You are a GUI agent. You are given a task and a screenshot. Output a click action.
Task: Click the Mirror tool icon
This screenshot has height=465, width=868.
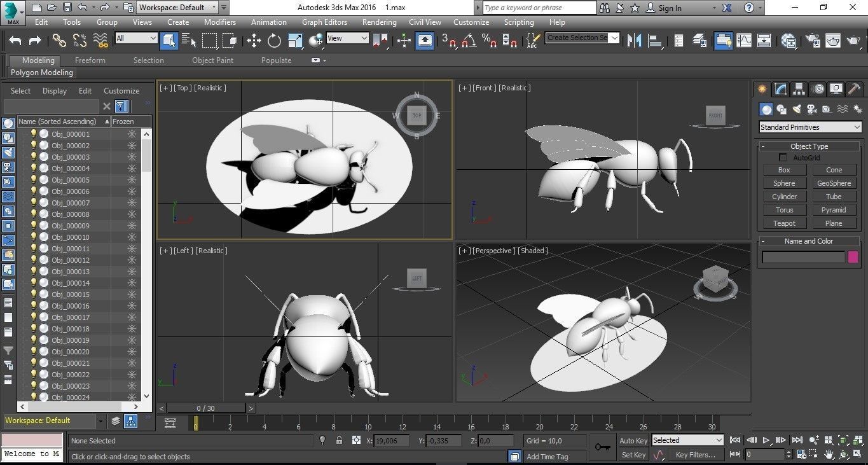click(x=634, y=40)
